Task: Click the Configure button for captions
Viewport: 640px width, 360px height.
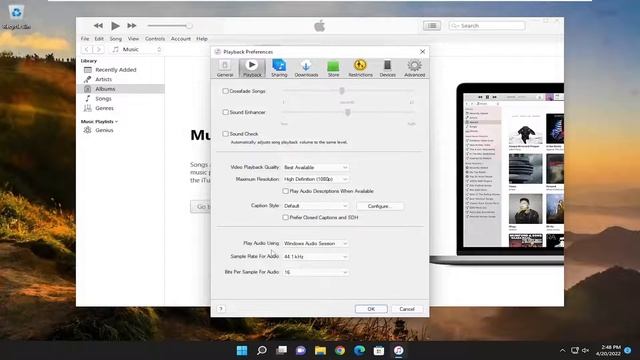Action: (x=380, y=206)
